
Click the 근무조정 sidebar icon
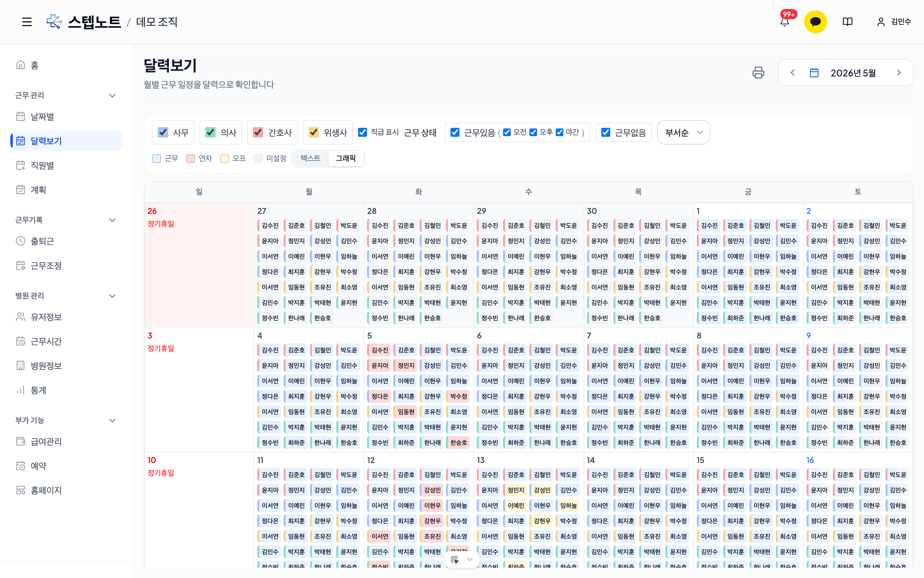pos(21,265)
